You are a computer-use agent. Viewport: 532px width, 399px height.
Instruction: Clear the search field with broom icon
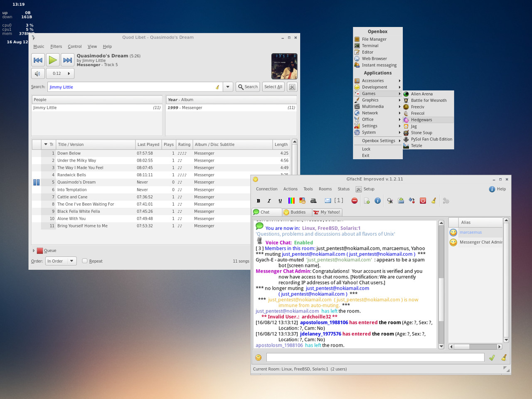(x=217, y=87)
